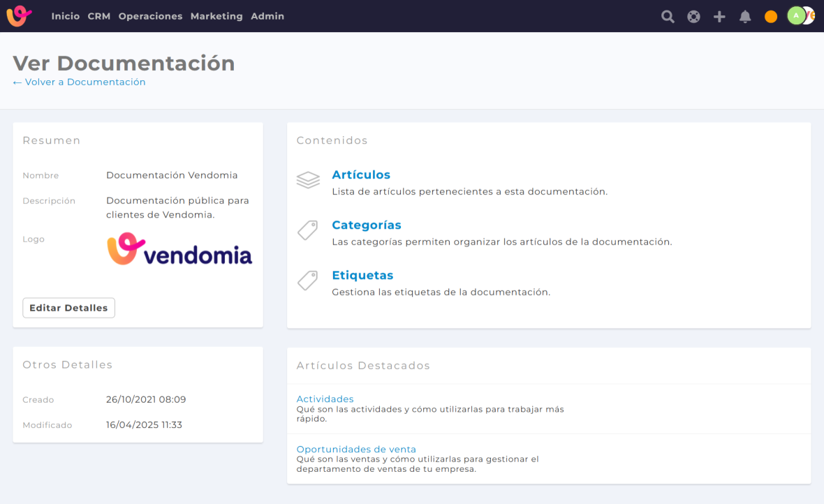Open the CRM menu
This screenshot has width=824, height=504.
(99, 16)
